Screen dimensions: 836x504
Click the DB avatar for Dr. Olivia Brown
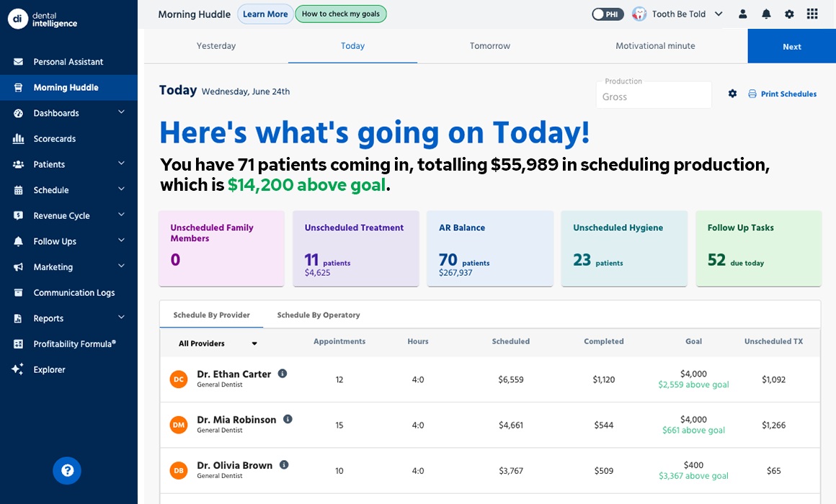pos(179,470)
